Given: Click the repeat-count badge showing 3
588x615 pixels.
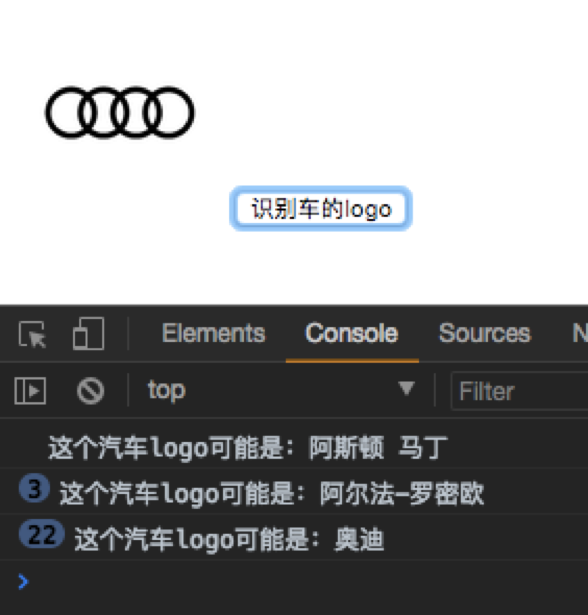Looking at the screenshot, I should 34,489.
